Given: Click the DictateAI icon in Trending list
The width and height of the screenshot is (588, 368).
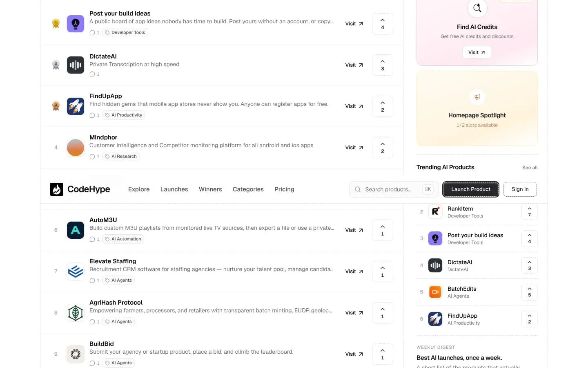Looking at the screenshot, I should pyautogui.click(x=435, y=265).
